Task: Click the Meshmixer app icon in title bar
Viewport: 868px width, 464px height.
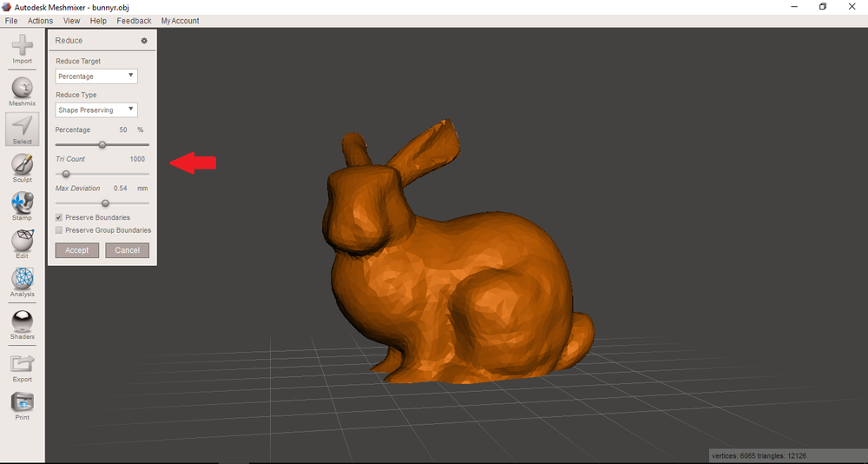Action: point(7,7)
